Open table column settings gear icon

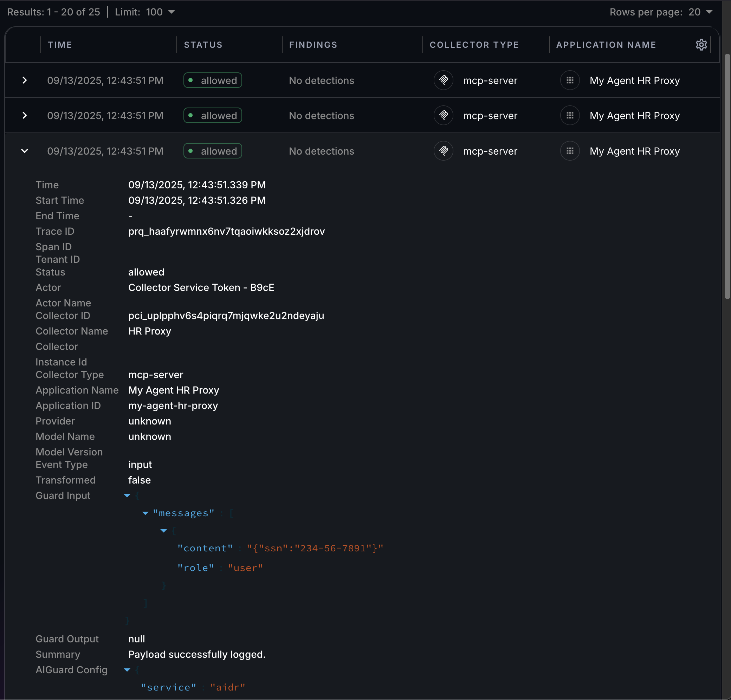coord(701,45)
